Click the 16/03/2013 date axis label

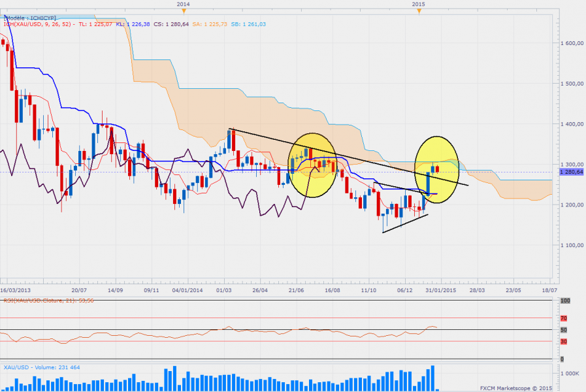(x=15, y=290)
